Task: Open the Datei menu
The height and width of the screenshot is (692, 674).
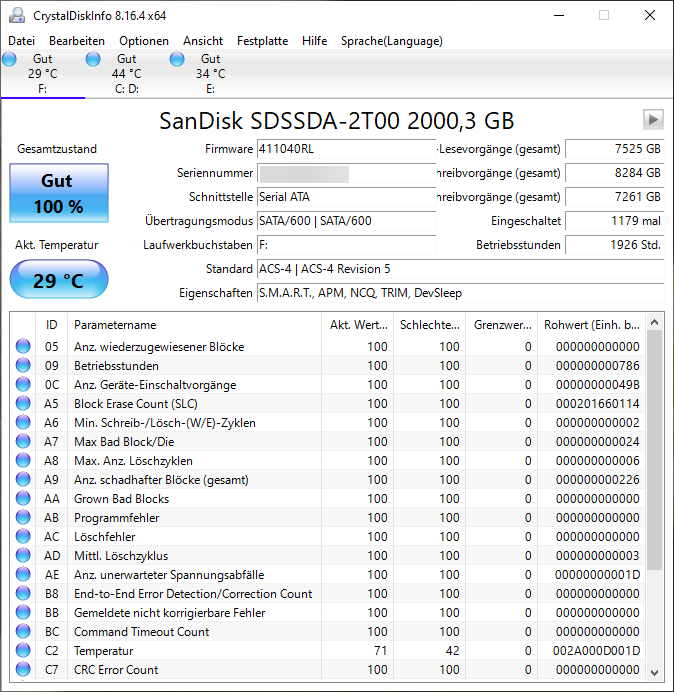Action: point(21,41)
